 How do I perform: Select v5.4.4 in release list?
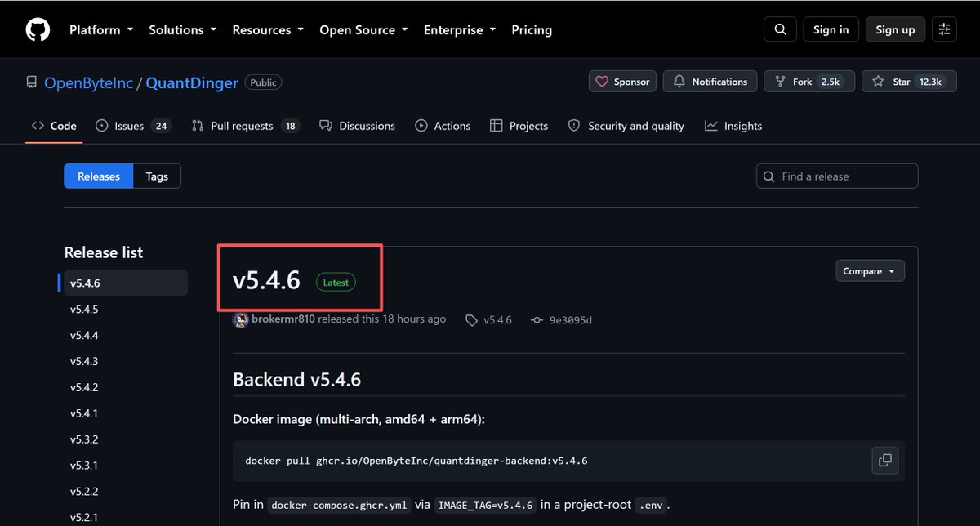(126, 336)
